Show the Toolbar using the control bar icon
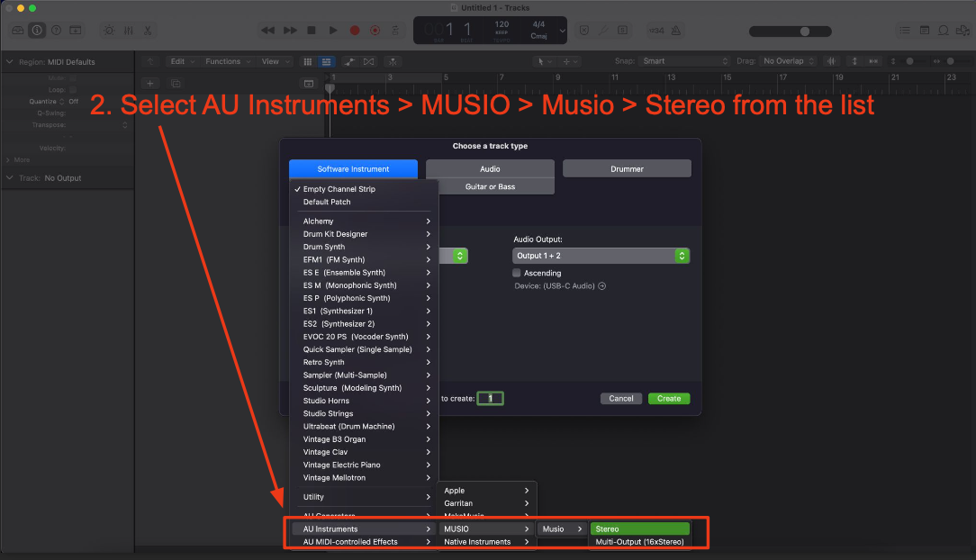The width and height of the screenshot is (976, 560). (76, 30)
